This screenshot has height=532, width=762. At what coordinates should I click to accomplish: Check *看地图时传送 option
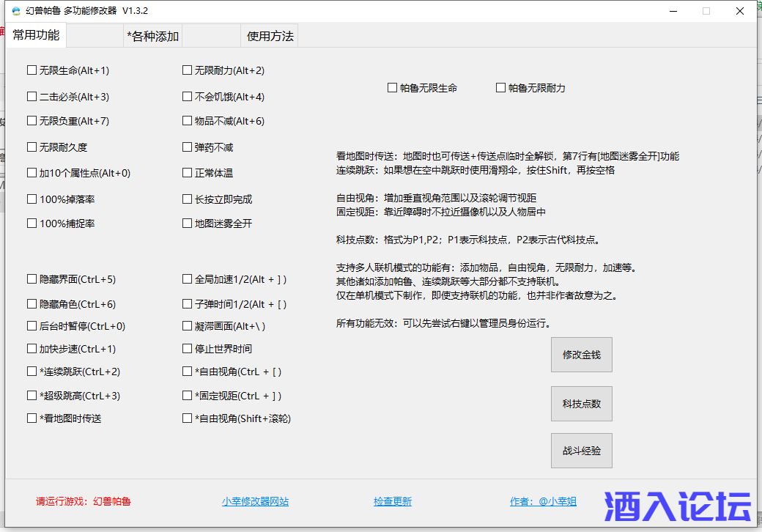click(x=32, y=418)
